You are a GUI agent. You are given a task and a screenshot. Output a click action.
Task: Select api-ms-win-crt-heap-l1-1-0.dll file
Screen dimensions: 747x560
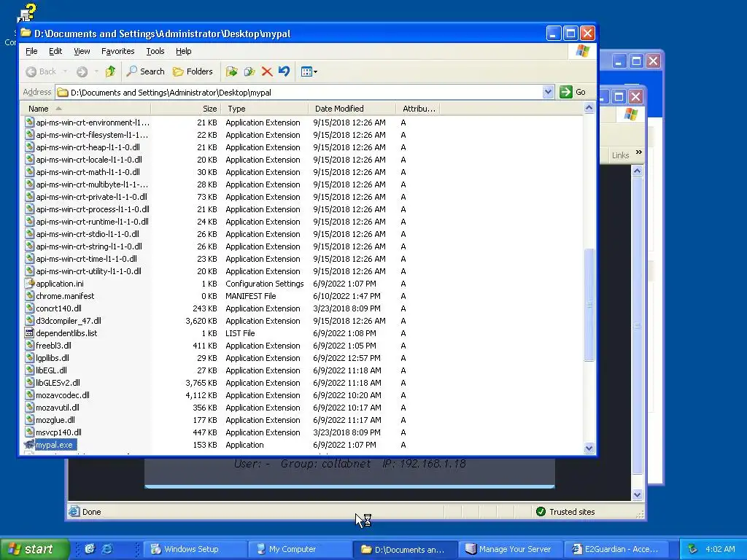tap(88, 147)
